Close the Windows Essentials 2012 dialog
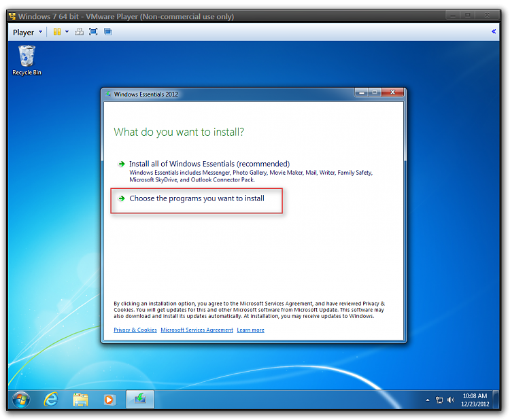 pos(392,92)
